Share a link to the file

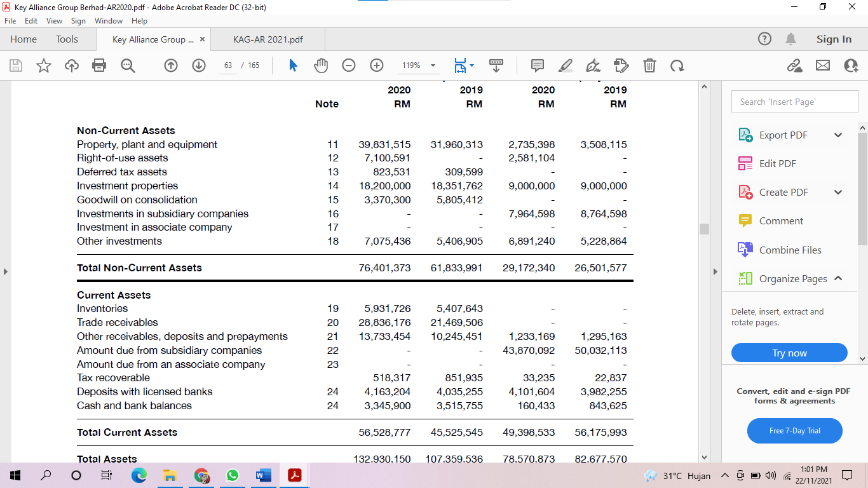794,65
